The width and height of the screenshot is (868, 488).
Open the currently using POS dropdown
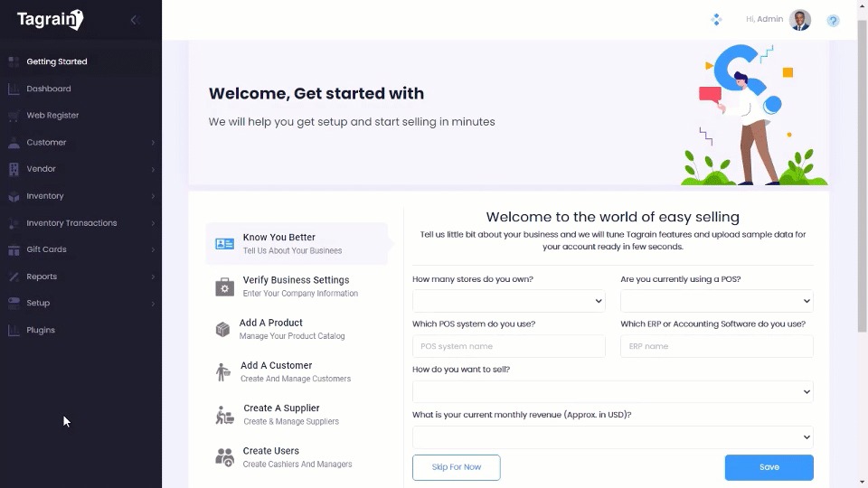(716, 301)
